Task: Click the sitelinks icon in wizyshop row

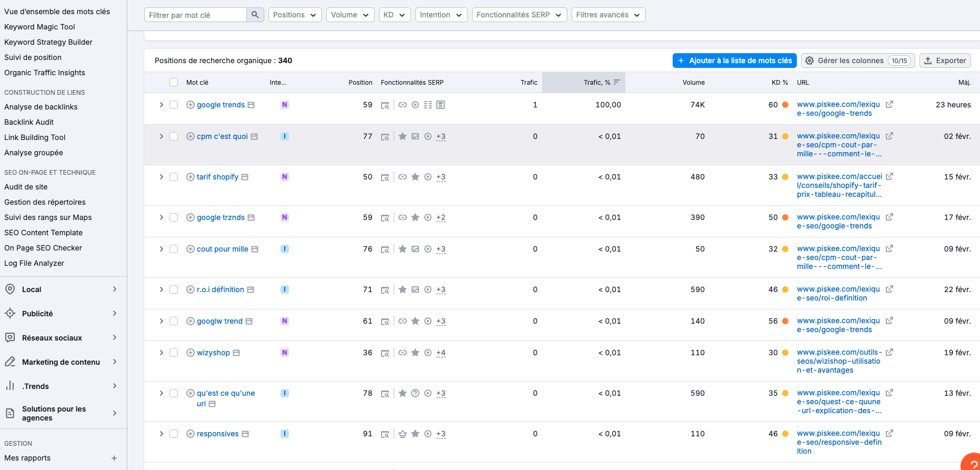Action: [x=403, y=353]
